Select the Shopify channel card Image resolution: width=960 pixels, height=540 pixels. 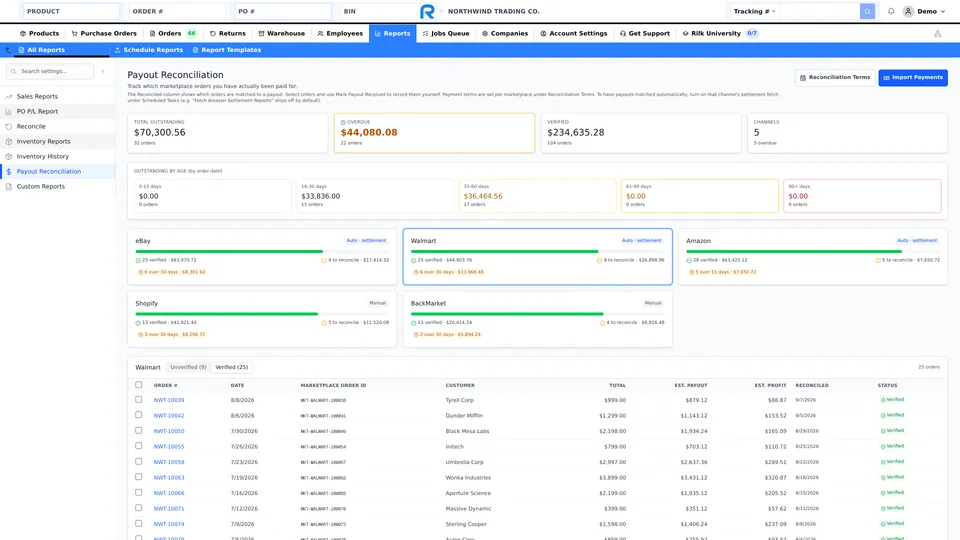tap(262, 320)
